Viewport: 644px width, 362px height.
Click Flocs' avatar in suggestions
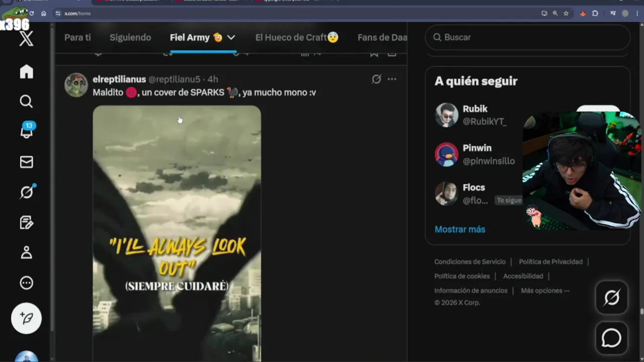tap(446, 194)
